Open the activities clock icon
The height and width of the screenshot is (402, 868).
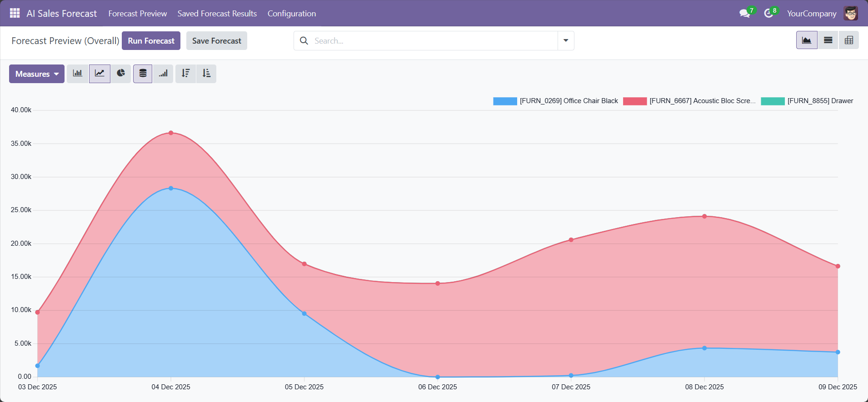point(768,13)
